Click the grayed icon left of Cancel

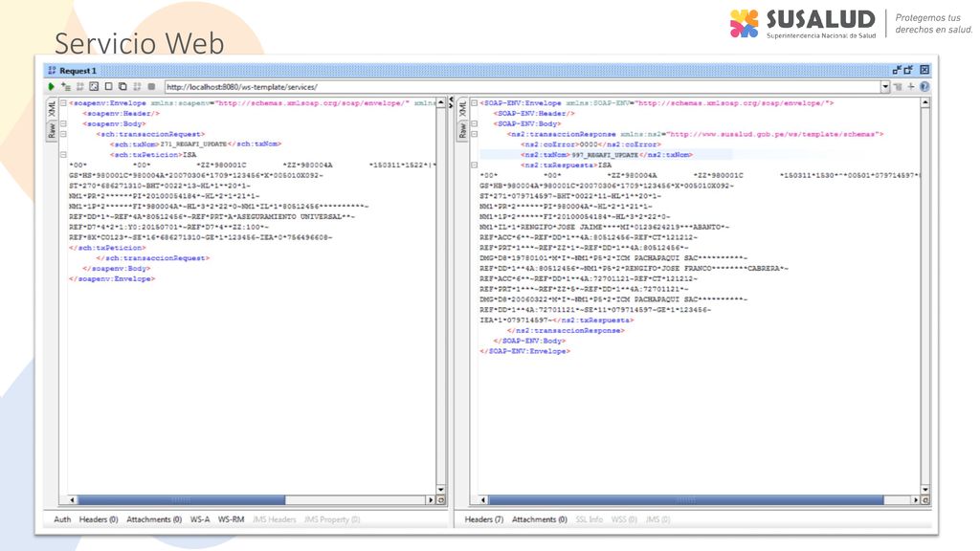click(137, 87)
